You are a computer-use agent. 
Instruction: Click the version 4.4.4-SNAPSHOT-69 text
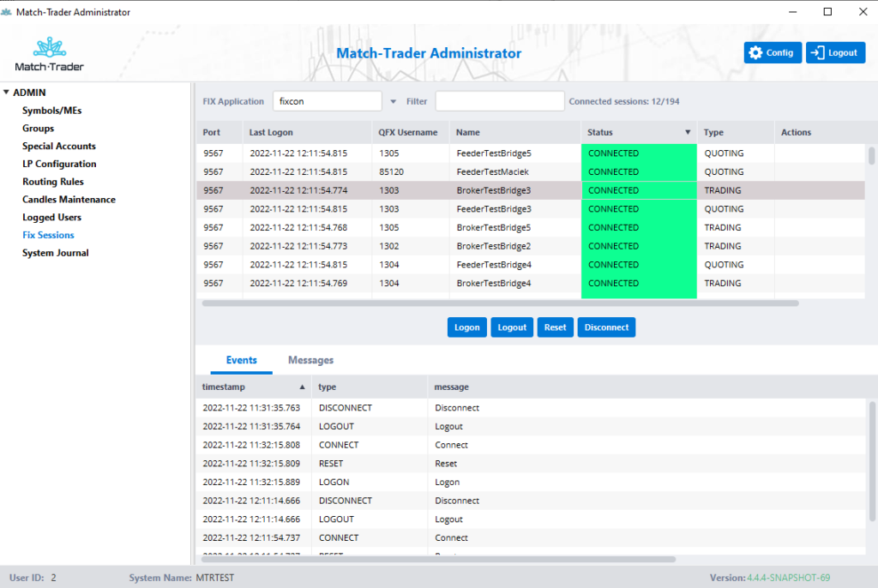click(x=789, y=578)
